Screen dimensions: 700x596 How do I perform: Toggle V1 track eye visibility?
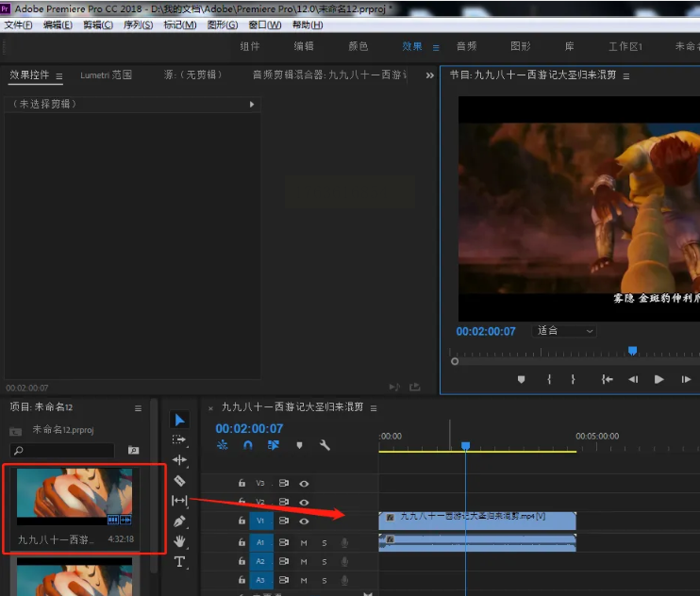(305, 521)
